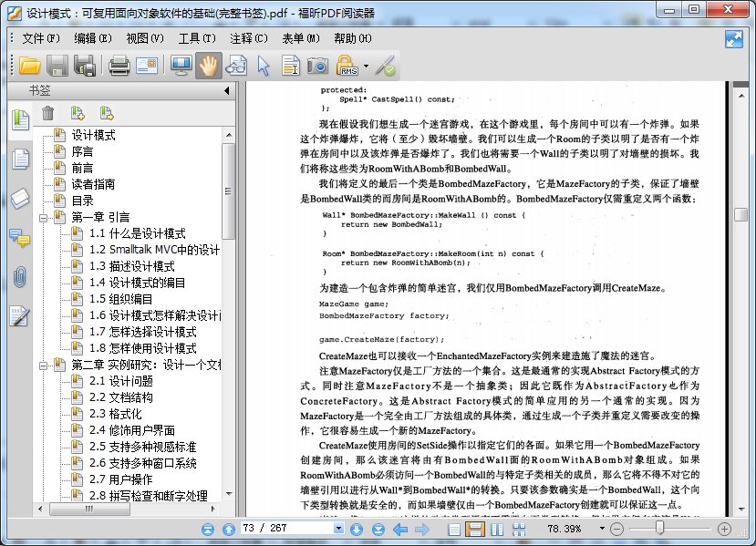Activate the select text tool
Image resolution: width=756 pixels, height=546 pixels.
[291, 66]
